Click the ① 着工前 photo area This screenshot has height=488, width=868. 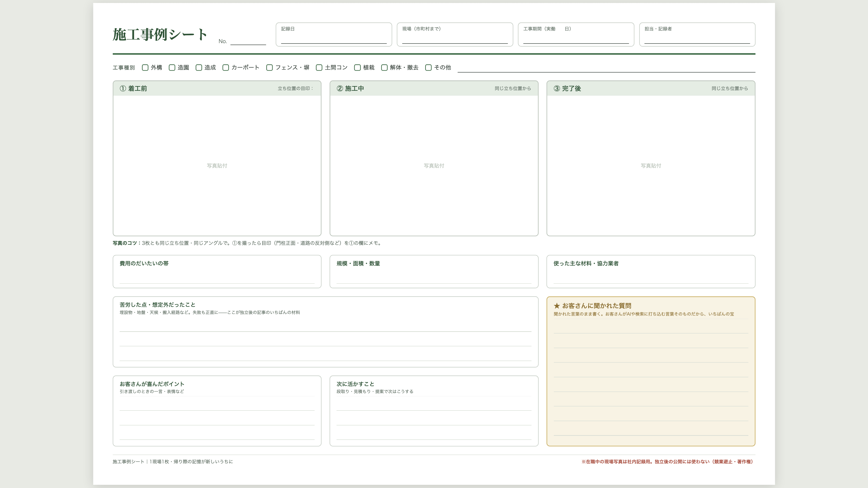click(x=217, y=166)
